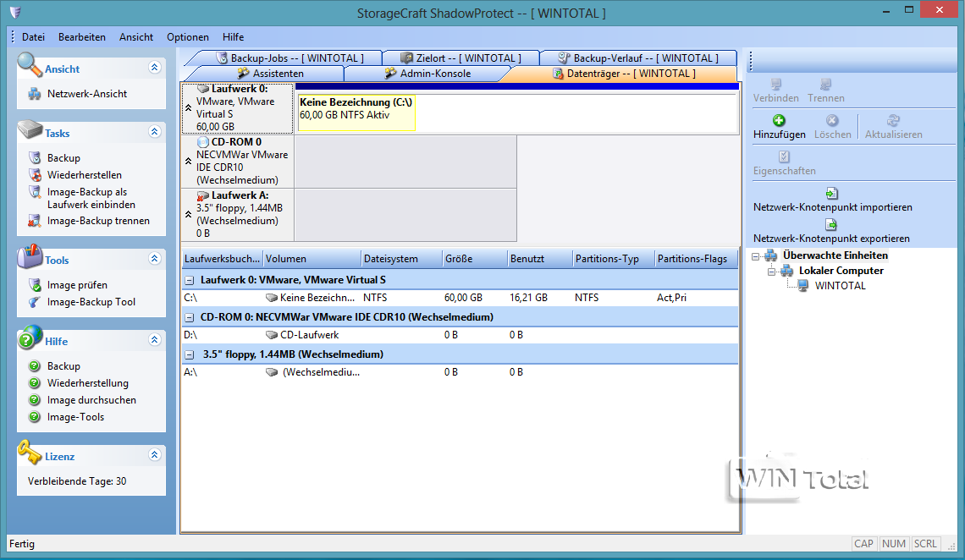965x560 pixels.
Task: Collapse Lokaler Computer tree node
Action: click(771, 272)
